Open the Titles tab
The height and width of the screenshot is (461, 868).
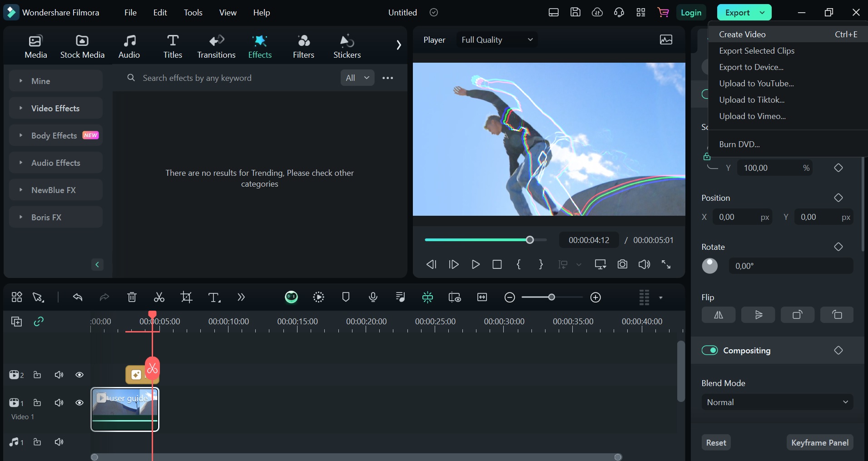[173, 46]
